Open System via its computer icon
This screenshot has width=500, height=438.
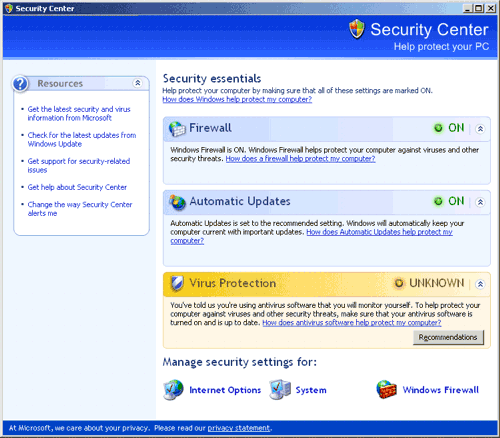(x=280, y=389)
